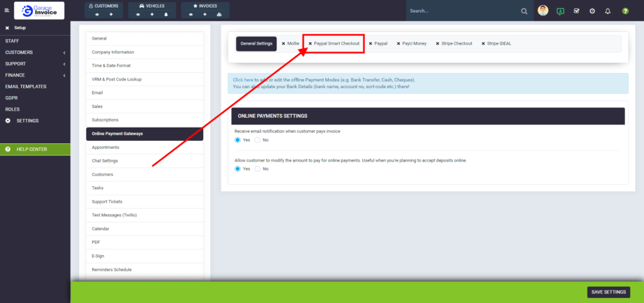This screenshot has width=644, height=303.
Task: Open the Stripe Checkout tab
Action: [x=454, y=43]
